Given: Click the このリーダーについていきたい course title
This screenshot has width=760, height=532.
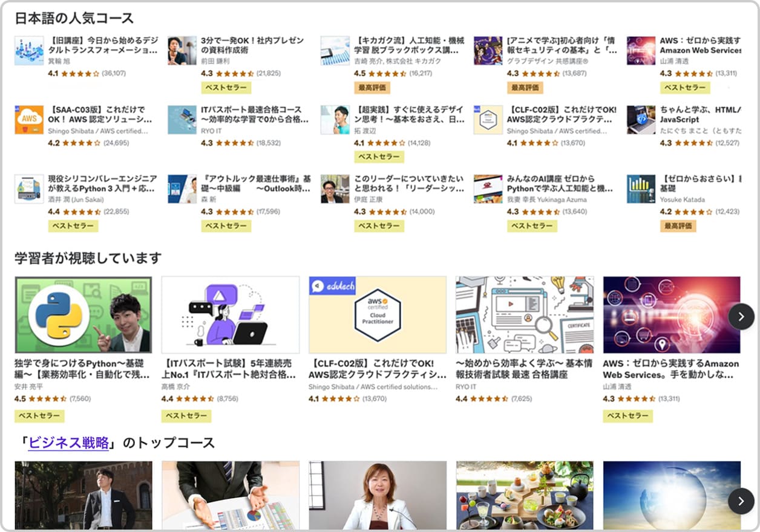Looking at the screenshot, I should (410, 184).
